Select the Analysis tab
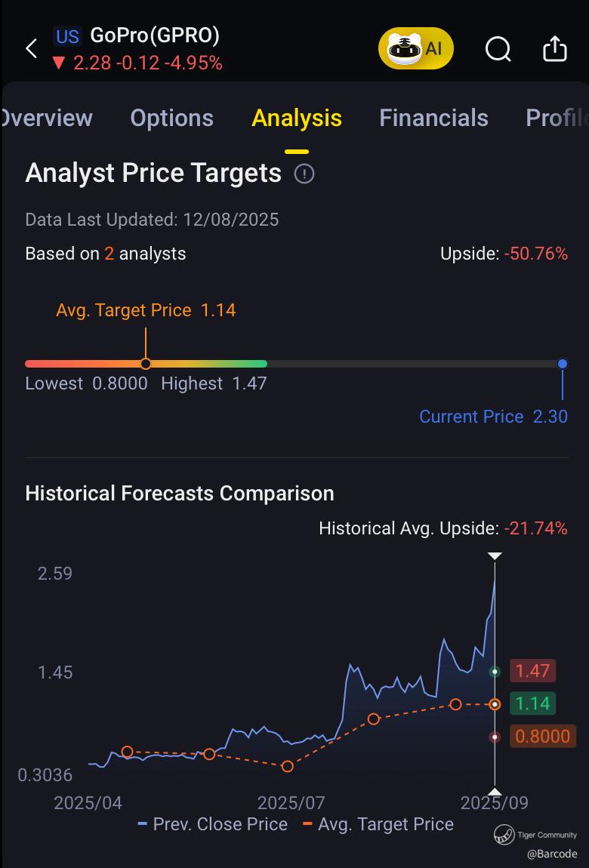 click(x=297, y=118)
